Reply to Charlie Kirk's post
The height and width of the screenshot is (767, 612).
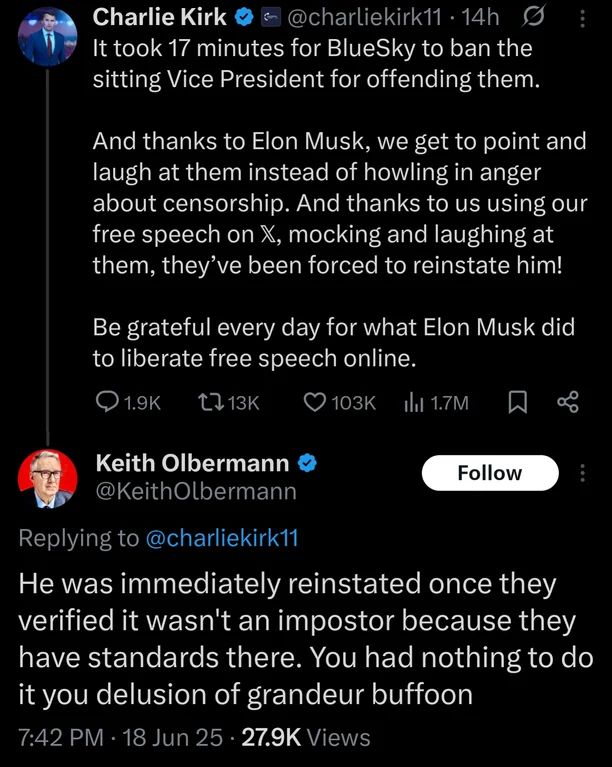tap(107, 402)
